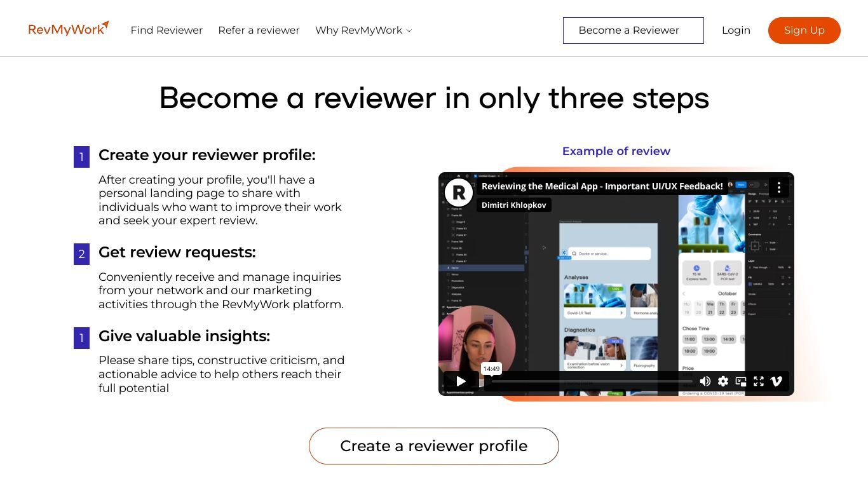The width and height of the screenshot is (868, 488).
Task: Expand the Why RevMyWork dropdown
Action: coord(363,30)
